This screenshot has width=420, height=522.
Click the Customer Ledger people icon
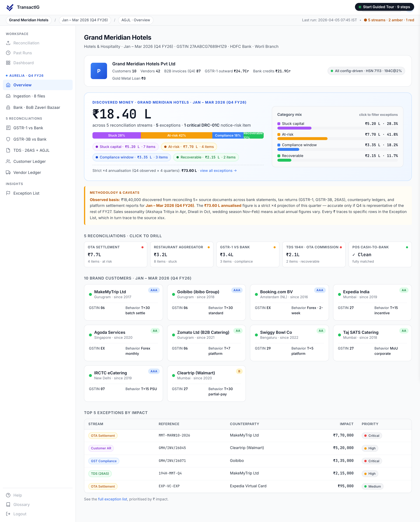coord(8,162)
